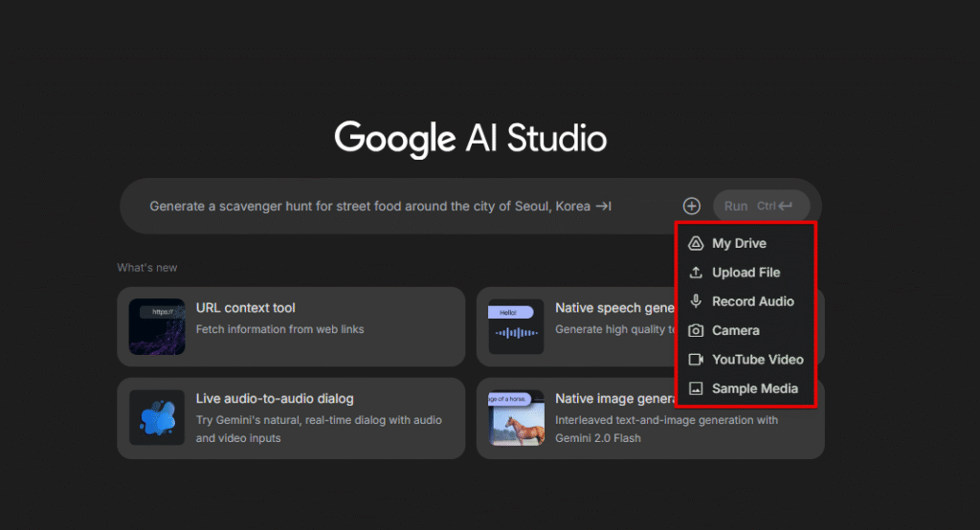Click the URL context tool thumbnail
The image size is (980, 530).
point(157,327)
